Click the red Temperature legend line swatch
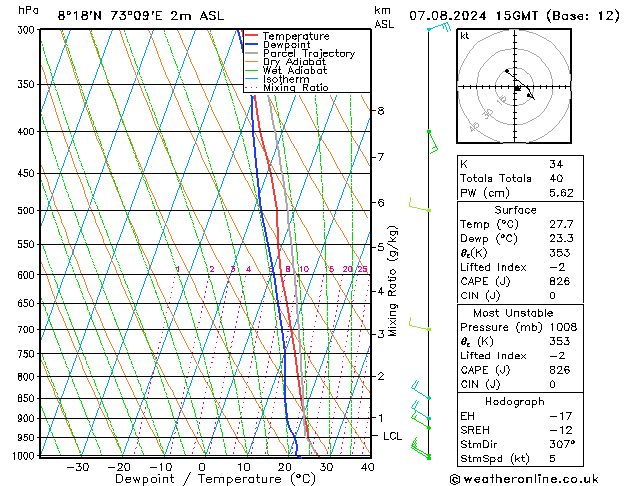629x486 pixels. tap(251, 35)
